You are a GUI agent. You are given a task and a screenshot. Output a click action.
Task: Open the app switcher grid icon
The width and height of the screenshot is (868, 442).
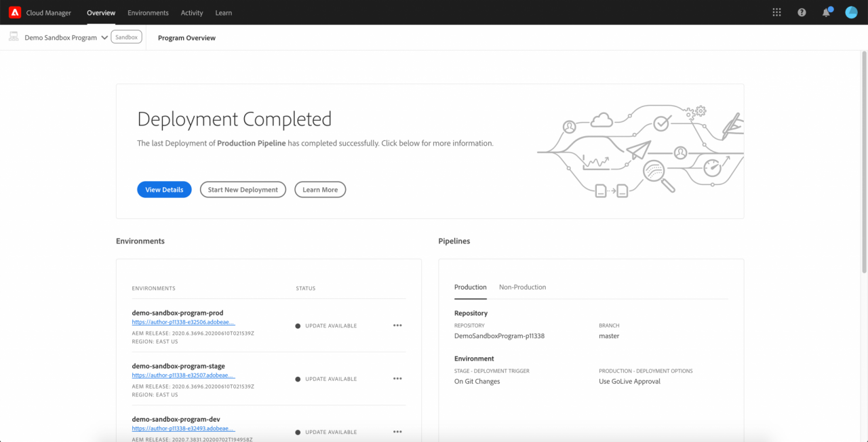[776, 12]
